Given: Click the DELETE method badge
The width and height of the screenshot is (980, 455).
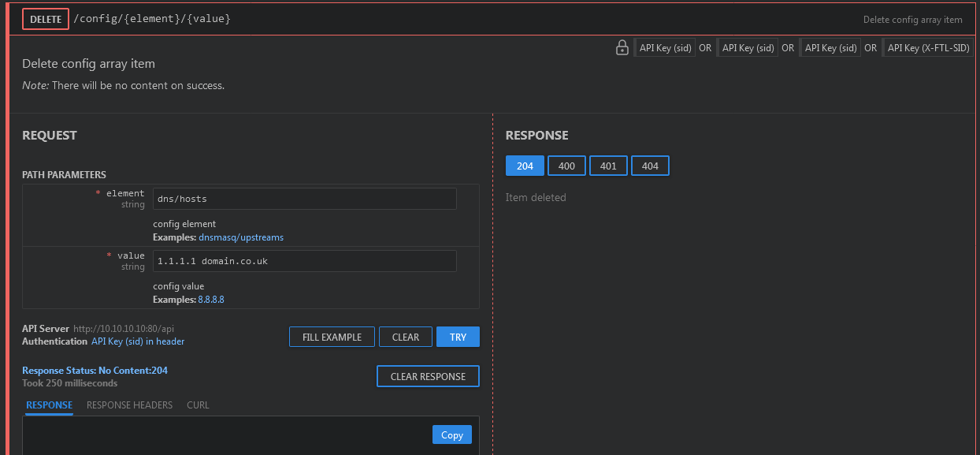Looking at the screenshot, I should point(46,19).
